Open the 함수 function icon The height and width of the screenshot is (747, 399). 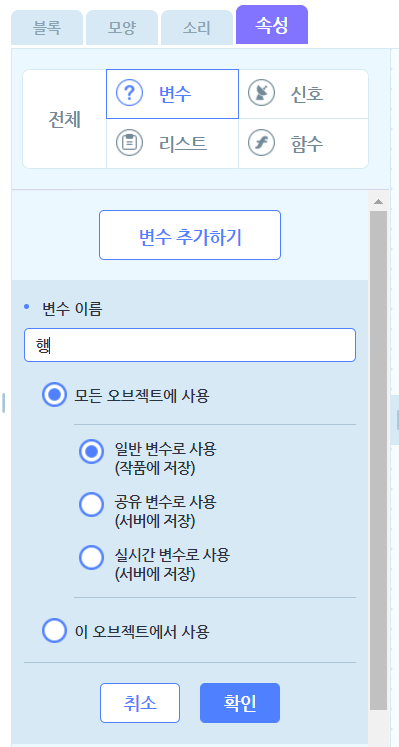[x=261, y=143]
